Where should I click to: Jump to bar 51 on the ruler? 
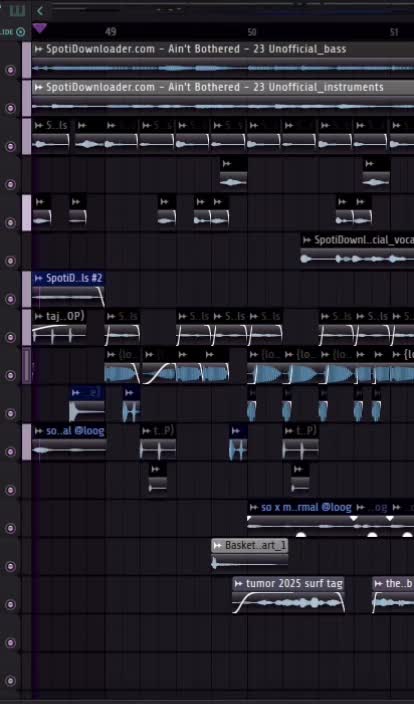click(394, 32)
